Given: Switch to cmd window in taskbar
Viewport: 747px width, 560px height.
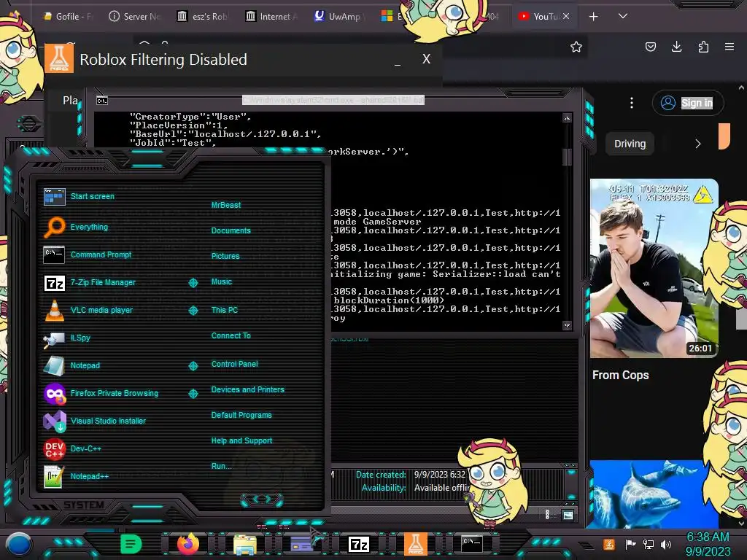Looking at the screenshot, I should [472, 543].
